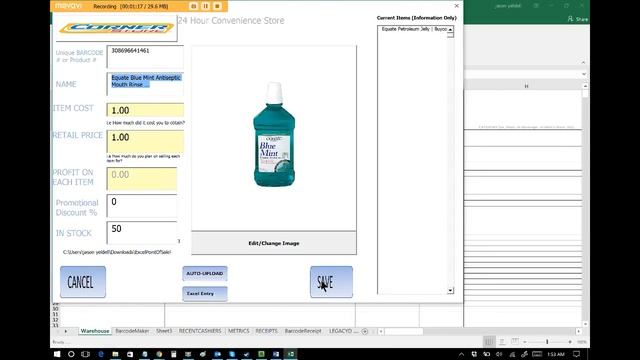The width and height of the screenshot is (640, 360).
Task: Click the zoom slider handle
Action: 547,342
